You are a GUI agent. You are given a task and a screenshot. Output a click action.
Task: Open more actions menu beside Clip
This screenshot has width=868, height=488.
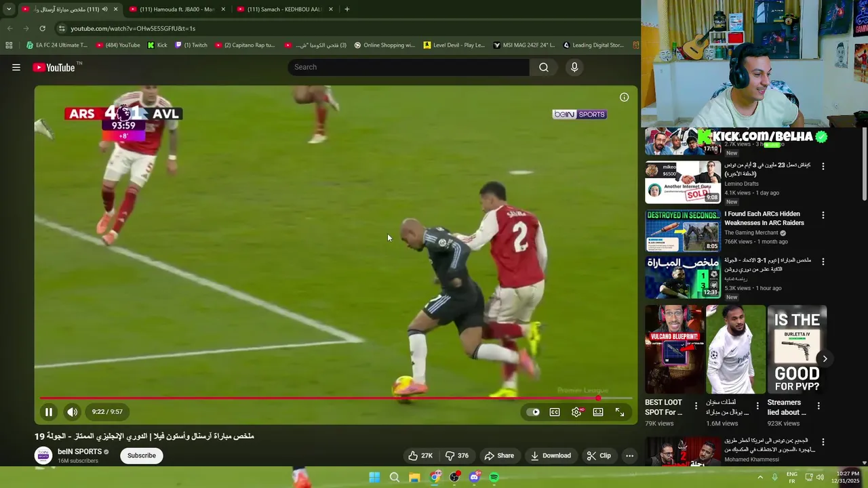(629, 455)
